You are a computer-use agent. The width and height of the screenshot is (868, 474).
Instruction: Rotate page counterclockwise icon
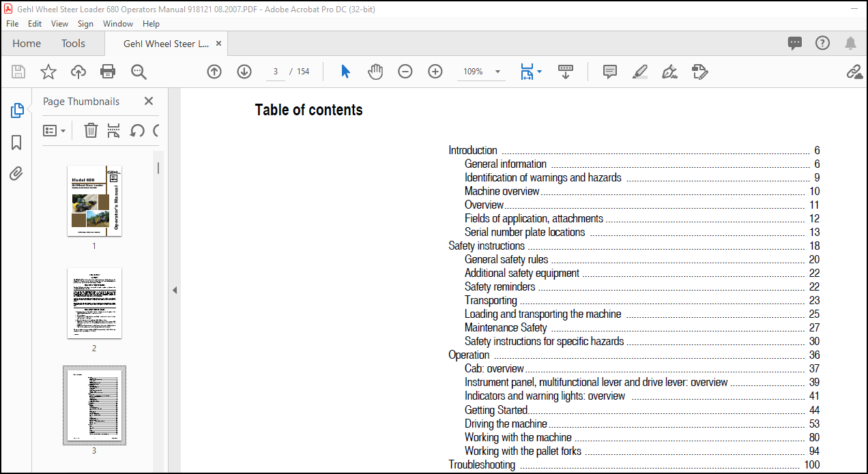tap(137, 130)
